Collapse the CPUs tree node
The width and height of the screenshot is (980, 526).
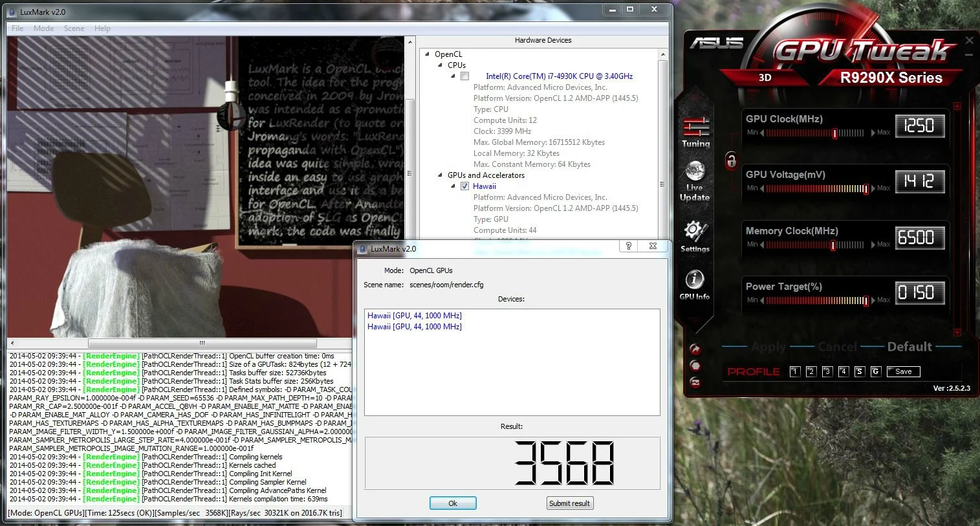tap(441, 65)
